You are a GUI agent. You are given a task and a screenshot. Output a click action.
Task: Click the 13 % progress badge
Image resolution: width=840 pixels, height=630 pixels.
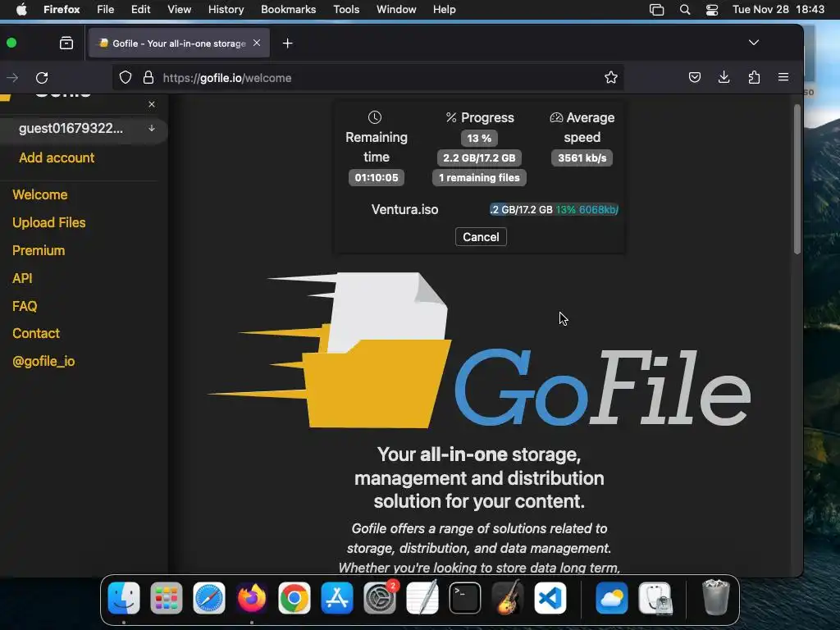coord(479,138)
